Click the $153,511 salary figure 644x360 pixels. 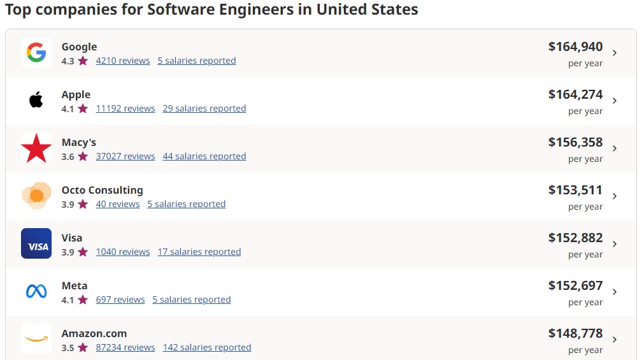[575, 190]
